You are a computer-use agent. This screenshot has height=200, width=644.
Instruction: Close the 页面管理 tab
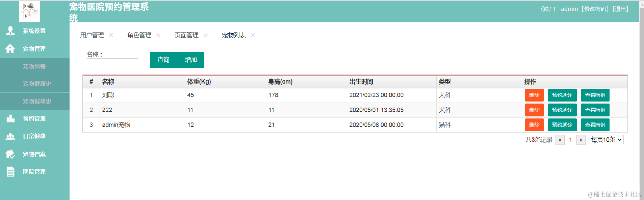[x=206, y=35]
